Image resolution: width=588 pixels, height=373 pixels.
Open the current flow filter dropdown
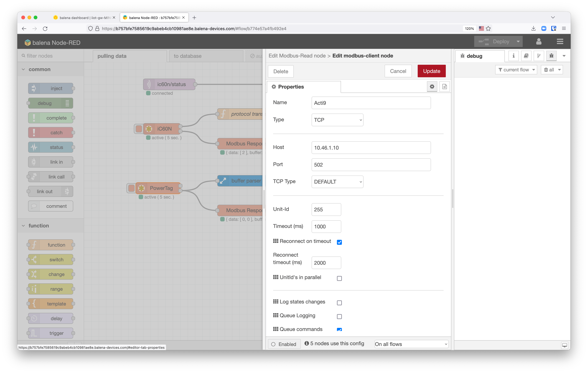point(516,70)
